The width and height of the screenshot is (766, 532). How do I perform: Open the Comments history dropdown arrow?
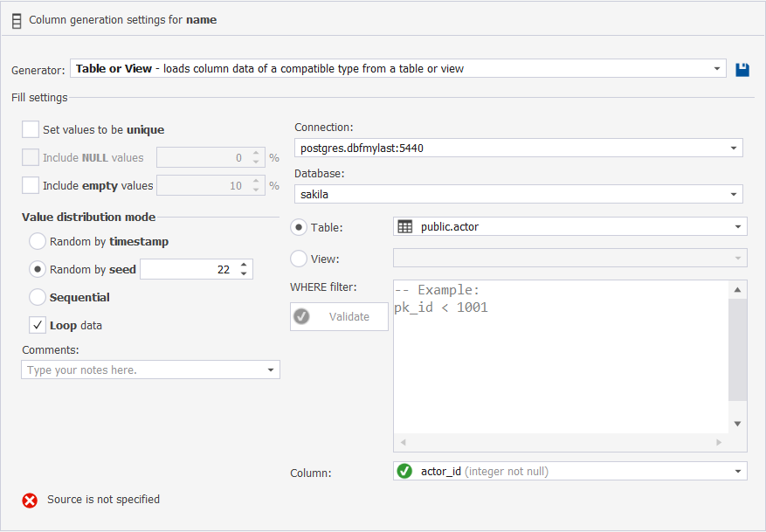tap(271, 370)
